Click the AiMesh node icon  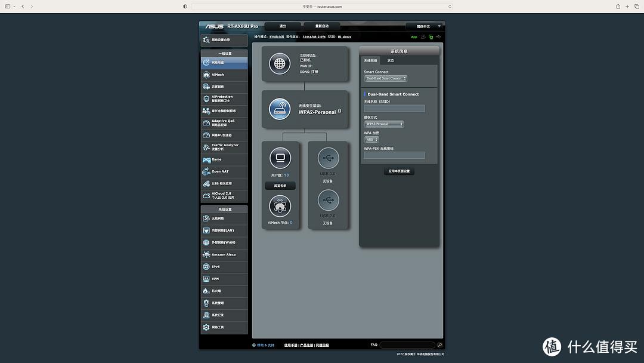[280, 206]
